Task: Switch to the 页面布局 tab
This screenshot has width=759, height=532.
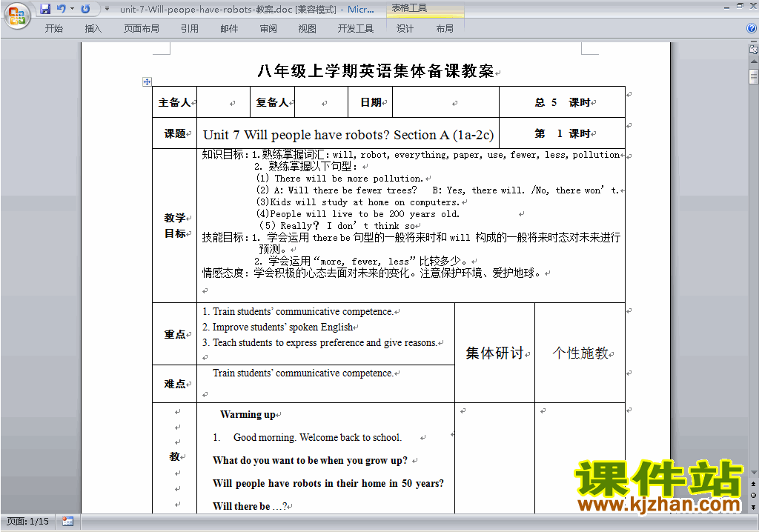Action: click(141, 29)
